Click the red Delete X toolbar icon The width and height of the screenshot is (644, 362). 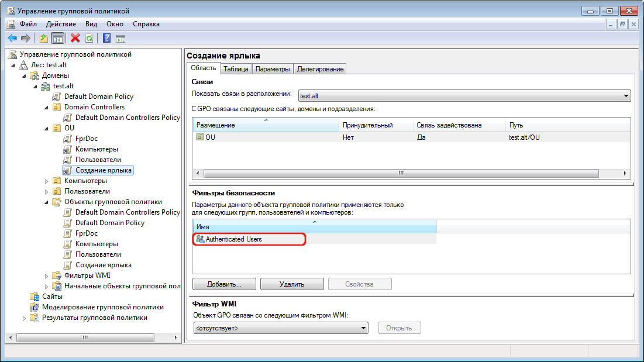(75, 38)
